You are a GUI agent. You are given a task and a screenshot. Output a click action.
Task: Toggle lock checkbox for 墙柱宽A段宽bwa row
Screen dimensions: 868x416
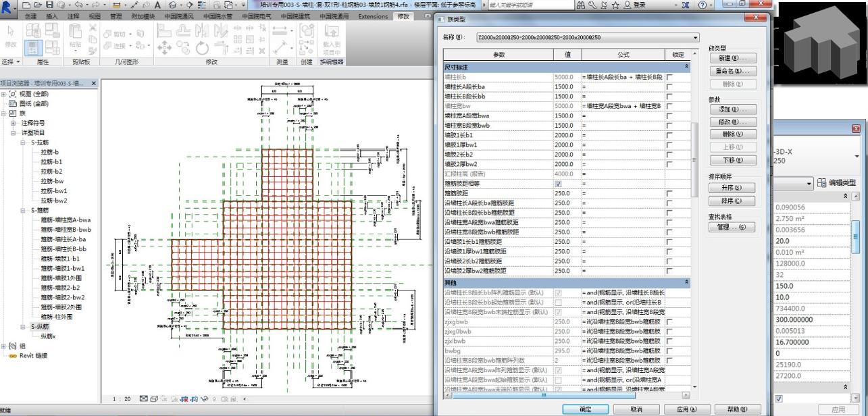pyautogui.click(x=669, y=116)
